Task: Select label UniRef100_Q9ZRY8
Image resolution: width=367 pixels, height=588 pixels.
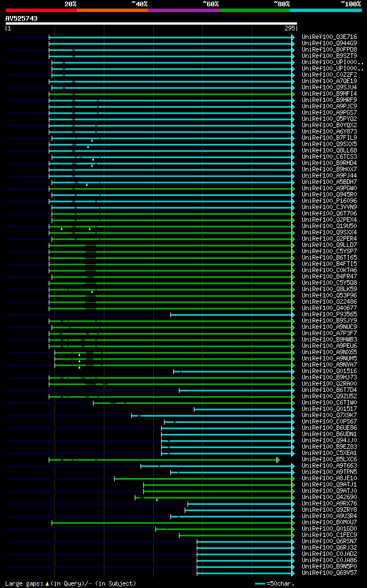Action: pyautogui.click(x=330, y=509)
